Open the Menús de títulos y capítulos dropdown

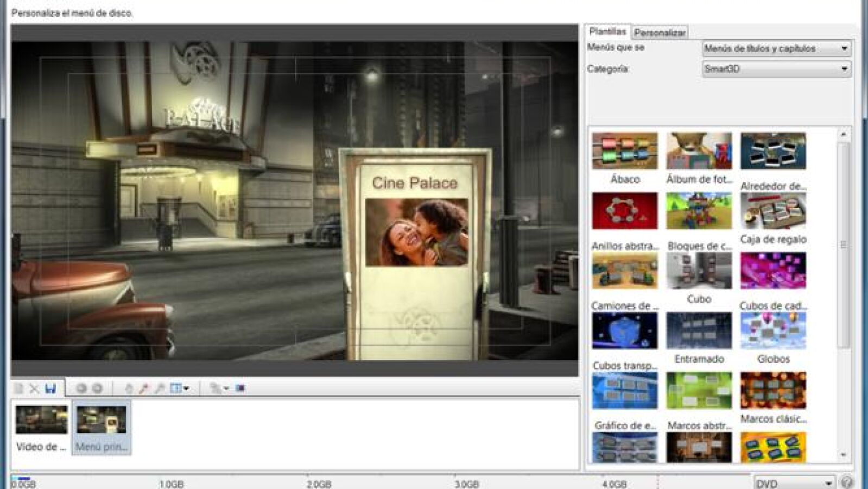point(776,48)
